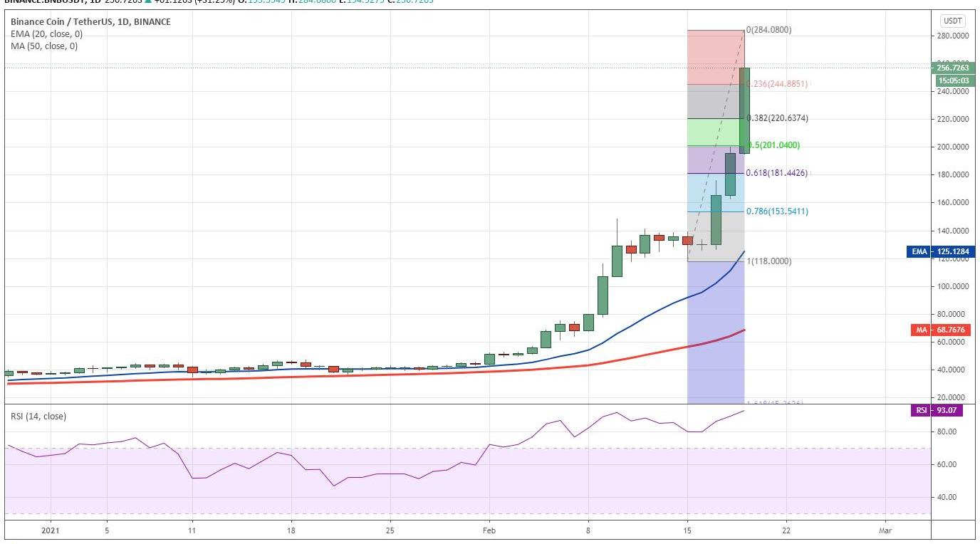The width and height of the screenshot is (980, 544).
Task: Select the 1(118.0000) Fibonacci level label
Action: point(768,261)
